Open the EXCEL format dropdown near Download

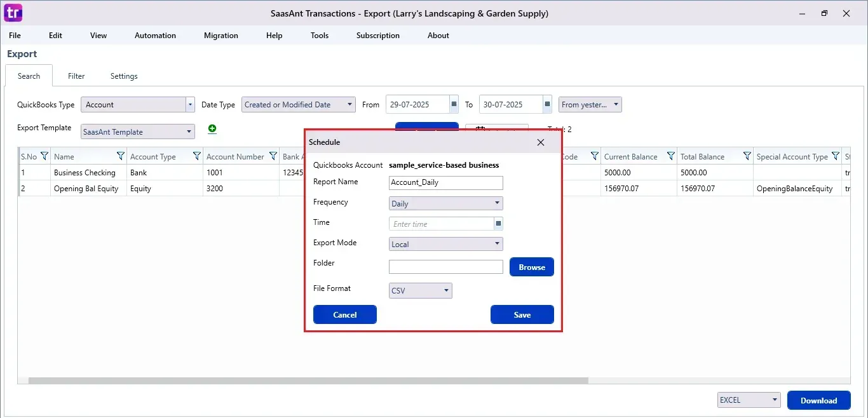(x=749, y=400)
